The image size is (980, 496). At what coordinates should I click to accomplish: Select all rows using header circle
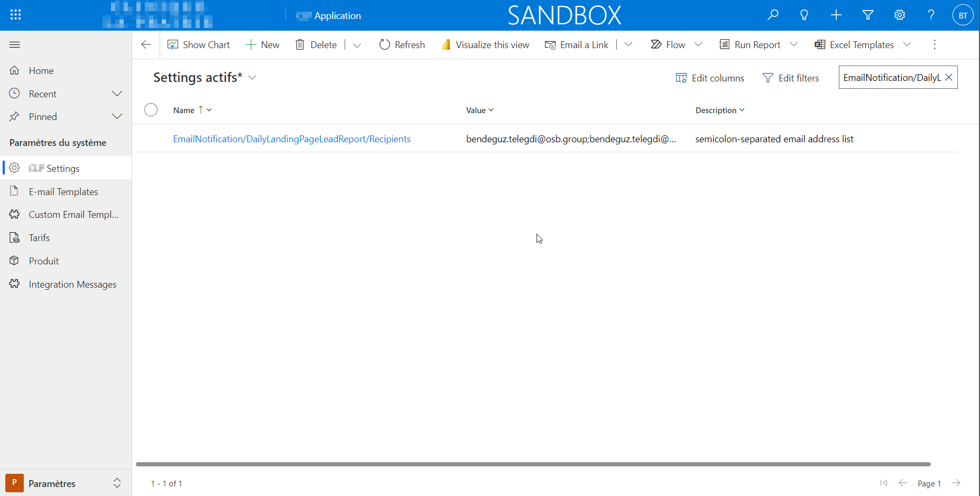pos(151,109)
